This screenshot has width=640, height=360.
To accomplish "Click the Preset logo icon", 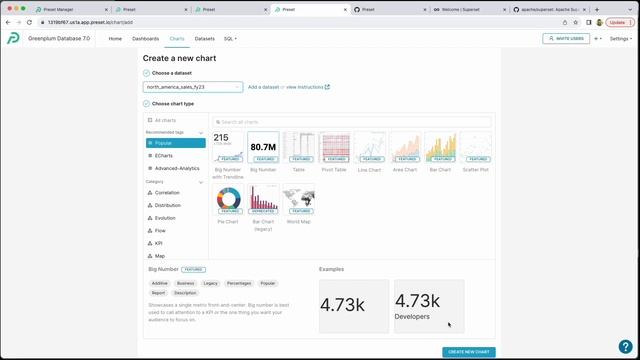I will pyautogui.click(x=13, y=38).
